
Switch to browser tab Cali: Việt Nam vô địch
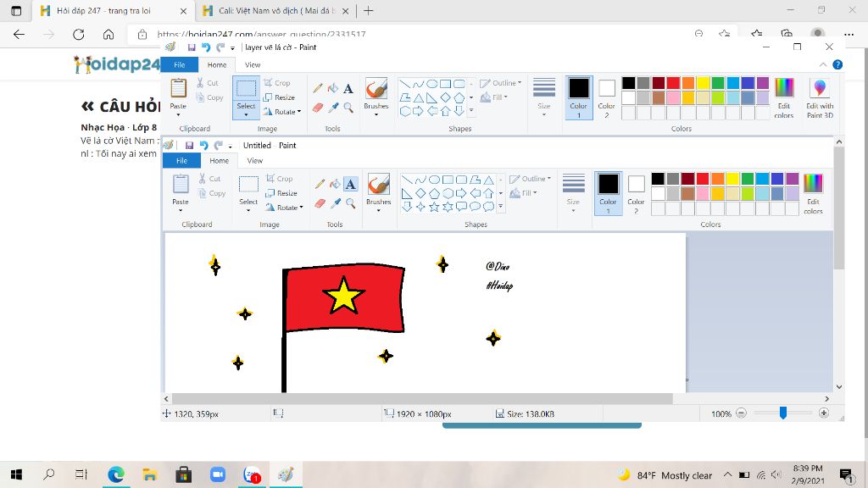[275, 10]
